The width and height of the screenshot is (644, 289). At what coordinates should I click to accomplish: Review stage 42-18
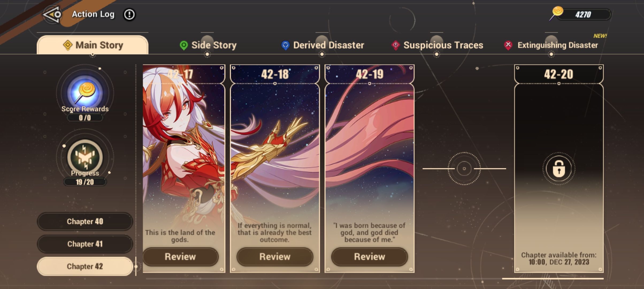(x=275, y=257)
